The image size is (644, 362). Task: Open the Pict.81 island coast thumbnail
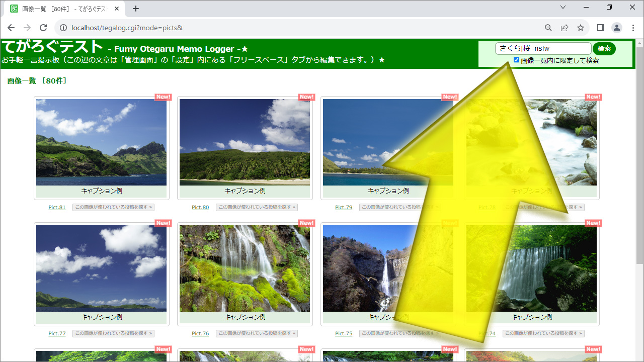[x=101, y=142]
